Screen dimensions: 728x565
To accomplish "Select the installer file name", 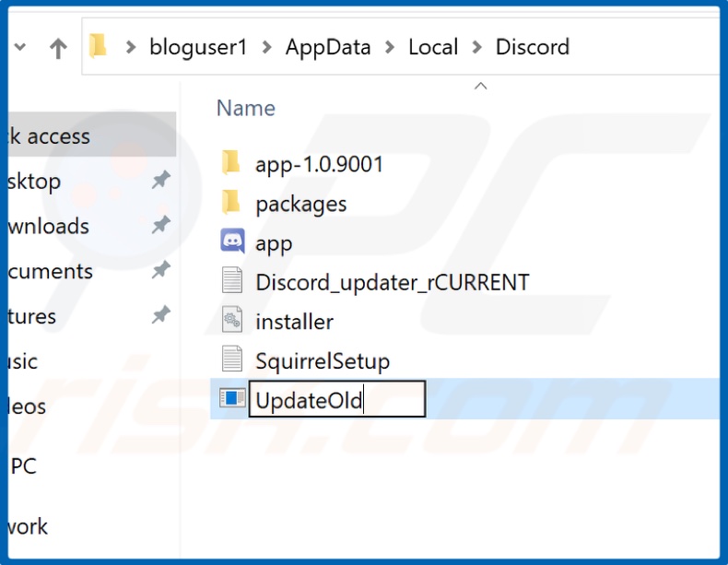I will tap(294, 322).
